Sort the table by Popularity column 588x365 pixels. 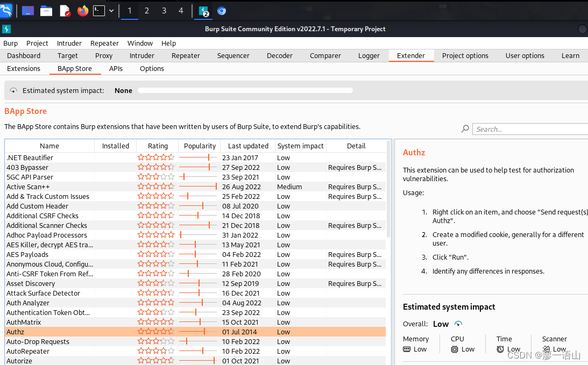[x=200, y=146]
